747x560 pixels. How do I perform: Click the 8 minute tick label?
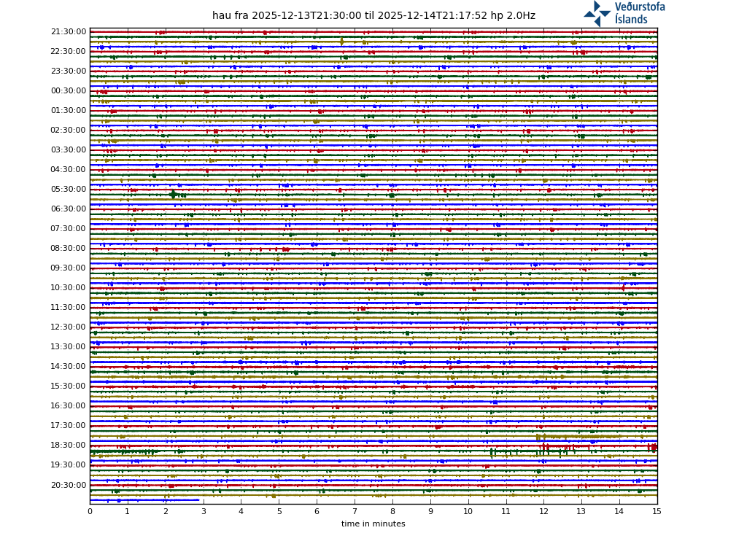[392, 512]
